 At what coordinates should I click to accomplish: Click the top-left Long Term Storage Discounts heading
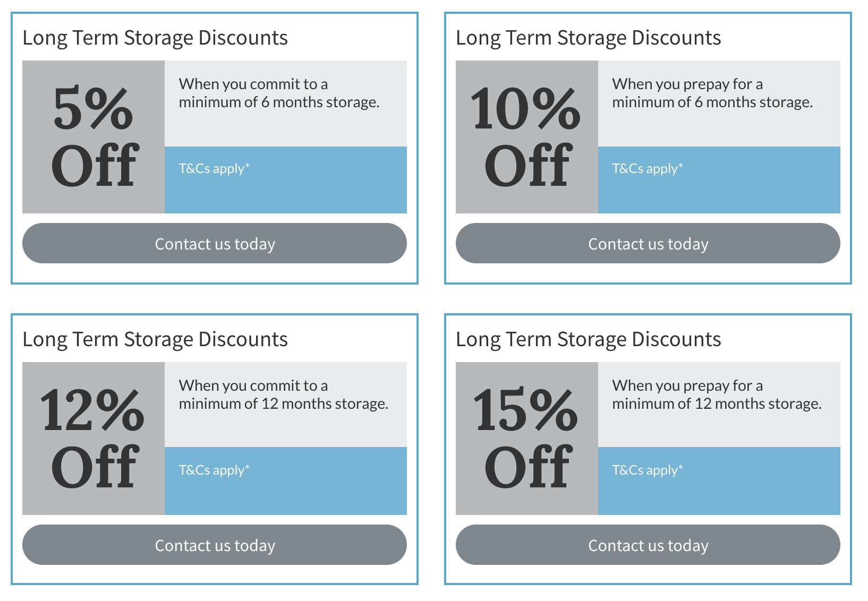[155, 38]
